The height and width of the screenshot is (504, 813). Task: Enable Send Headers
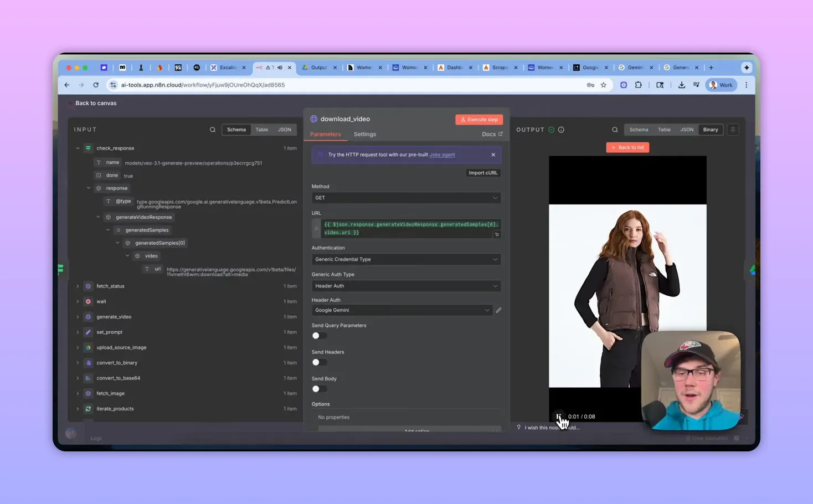[319, 362]
